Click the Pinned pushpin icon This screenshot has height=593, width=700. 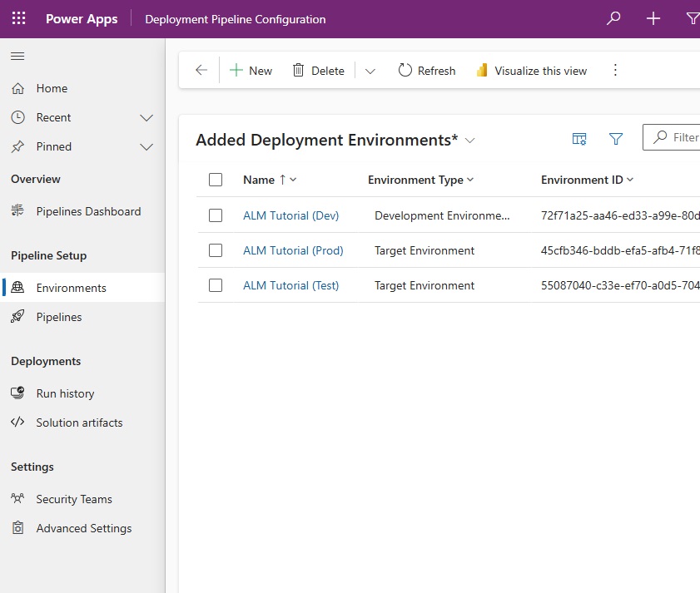[17, 146]
